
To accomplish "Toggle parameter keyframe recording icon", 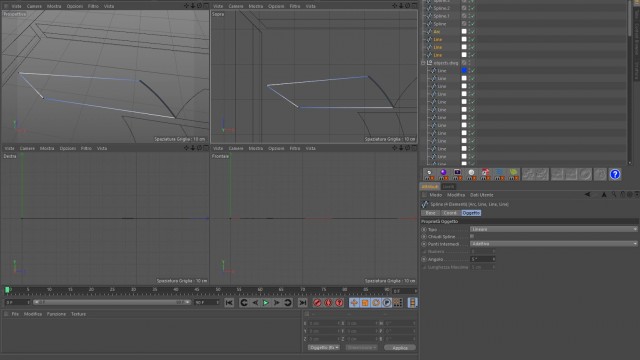I will [x=387, y=302].
